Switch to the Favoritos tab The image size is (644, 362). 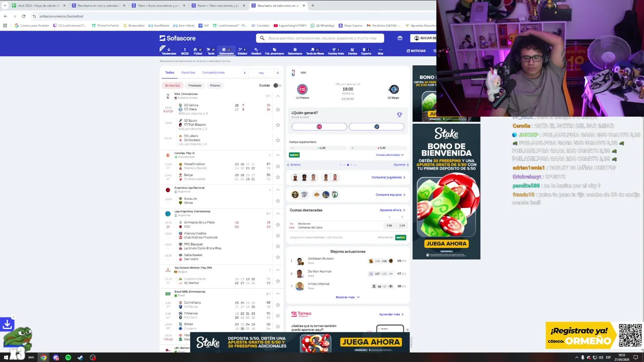coord(188,72)
